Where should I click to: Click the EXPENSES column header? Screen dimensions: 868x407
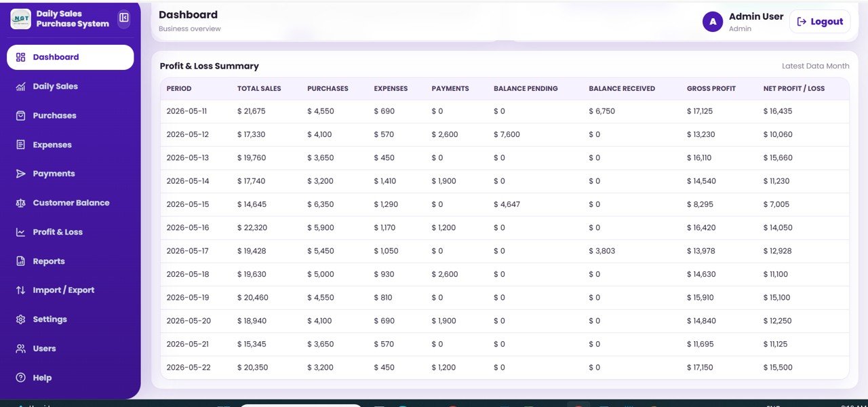tap(391, 89)
